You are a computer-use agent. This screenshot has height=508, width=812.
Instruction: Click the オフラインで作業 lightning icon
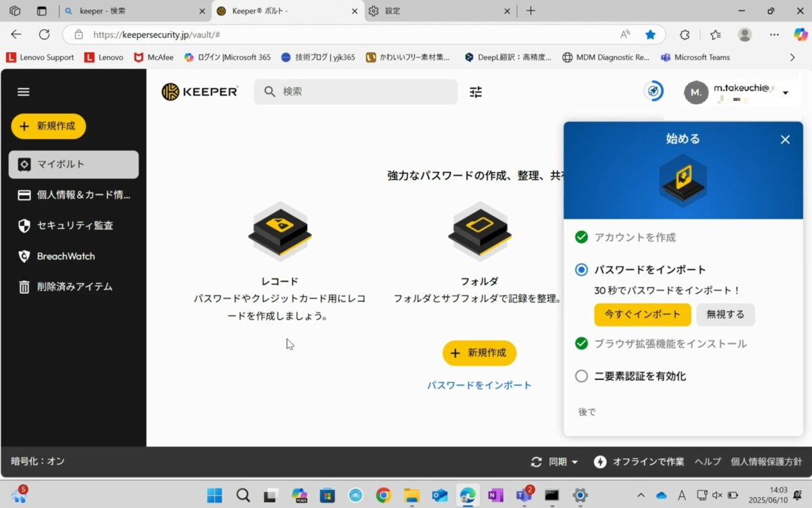(600, 461)
